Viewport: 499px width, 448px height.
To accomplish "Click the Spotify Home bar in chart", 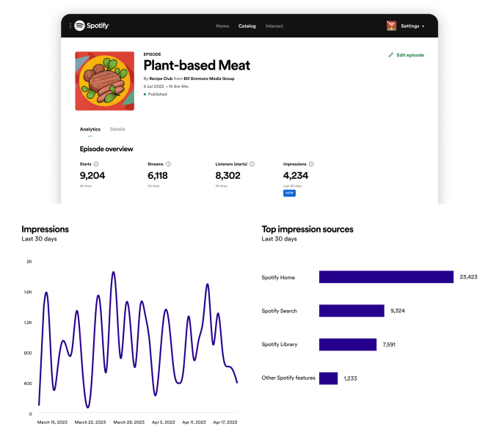I will click(x=386, y=277).
